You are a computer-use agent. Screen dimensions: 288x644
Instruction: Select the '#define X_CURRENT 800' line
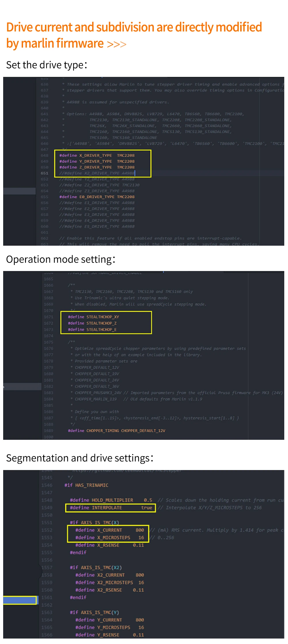[x=110, y=530]
